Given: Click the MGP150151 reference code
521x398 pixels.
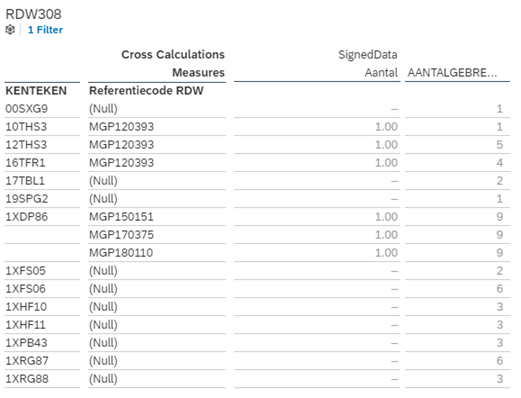Looking at the screenshot, I should click(121, 217).
